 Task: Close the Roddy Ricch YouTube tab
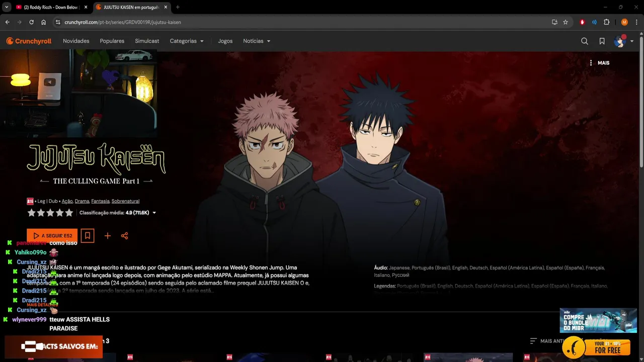(x=86, y=7)
